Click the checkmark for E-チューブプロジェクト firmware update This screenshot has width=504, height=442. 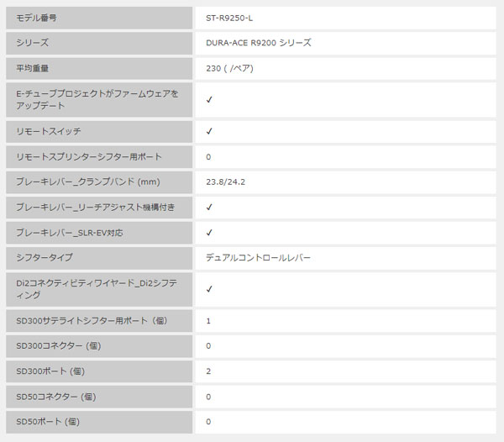click(209, 100)
